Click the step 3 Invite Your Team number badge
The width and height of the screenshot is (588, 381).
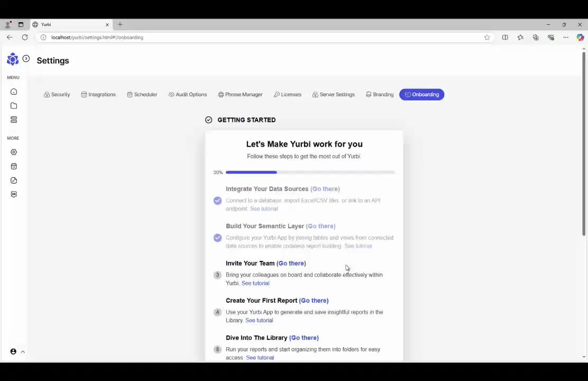(217, 275)
